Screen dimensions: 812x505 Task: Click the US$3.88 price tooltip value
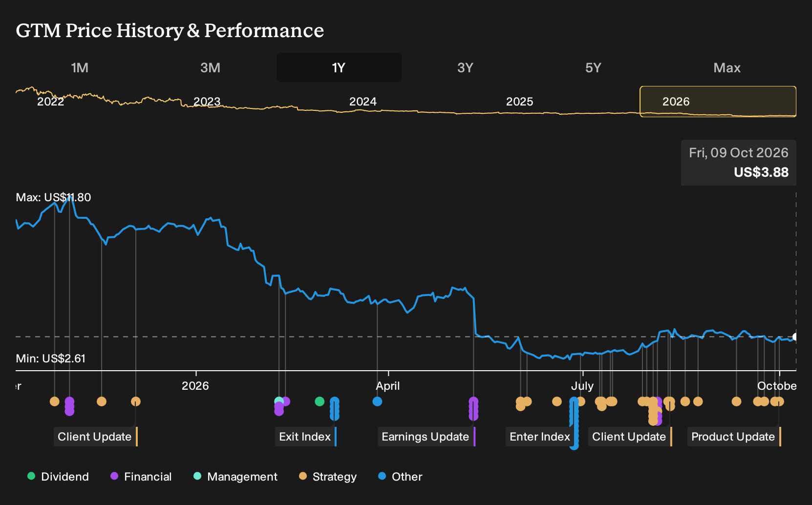point(761,172)
